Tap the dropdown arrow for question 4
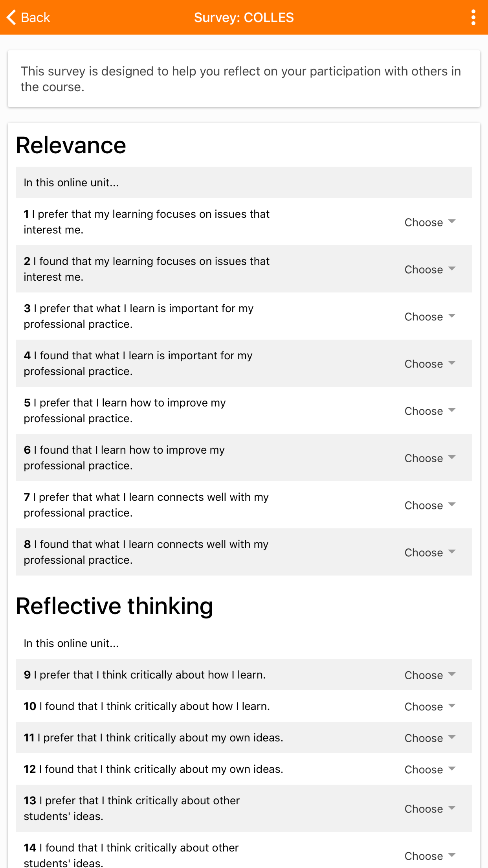The width and height of the screenshot is (488, 868). point(452,363)
